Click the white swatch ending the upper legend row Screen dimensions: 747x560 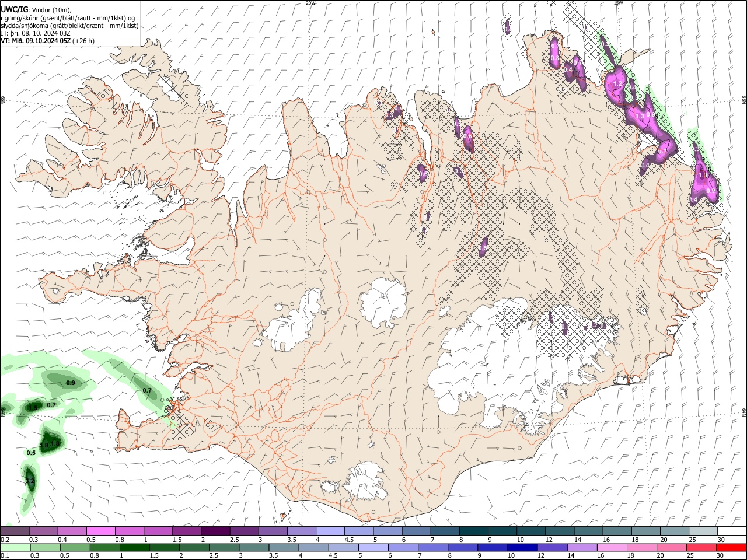coord(732,531)
